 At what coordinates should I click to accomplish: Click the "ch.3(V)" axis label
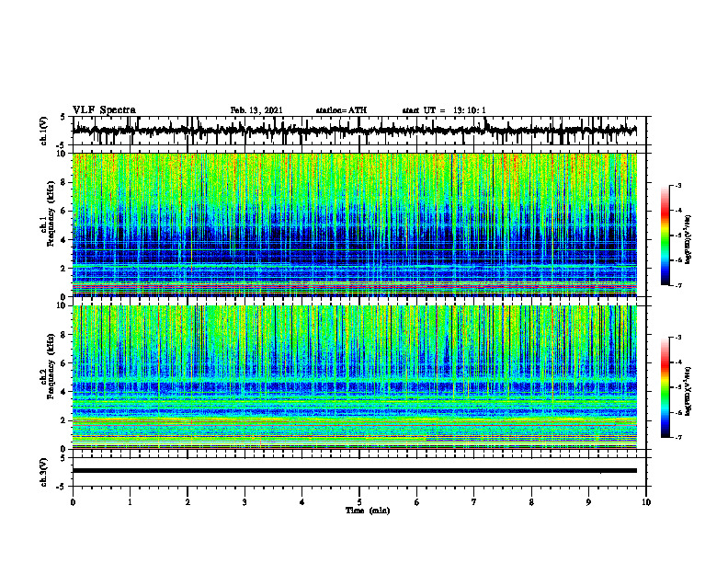click(x=44, y=472)
